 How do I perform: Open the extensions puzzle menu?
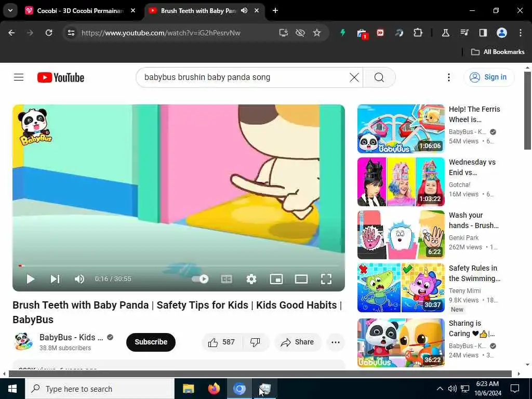tap(418, 33)
